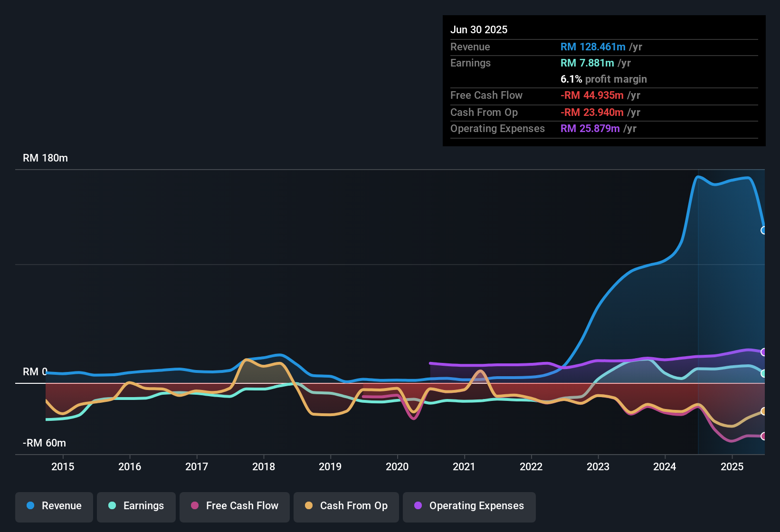Click the RM 180m axis label
The image size is (780, 532).
[x=46, y=158]
